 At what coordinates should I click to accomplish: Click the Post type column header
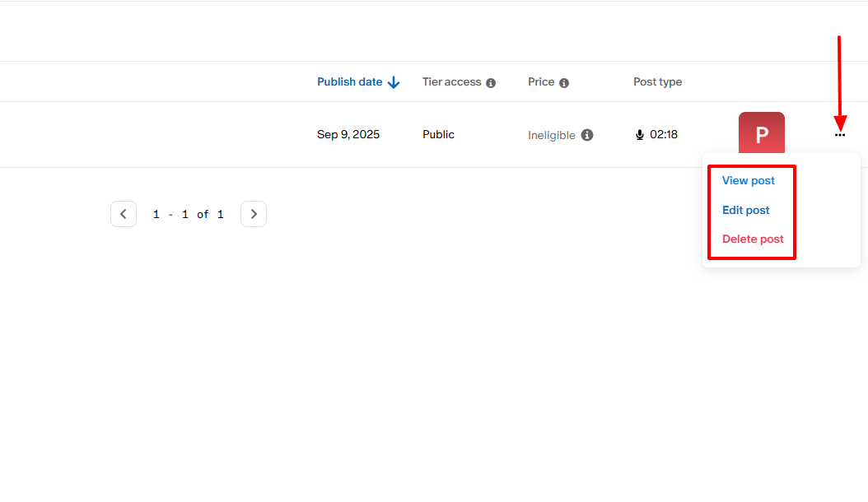click(658, 82)
